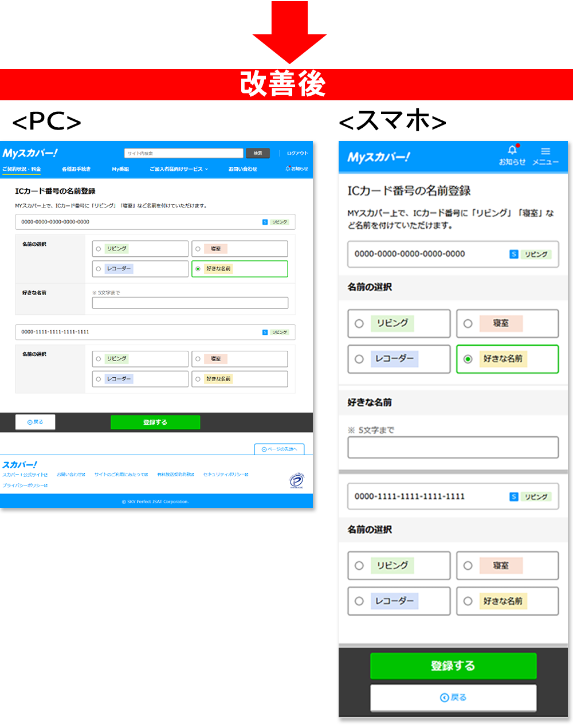Open スカパー！公式サイト footer link
The height and width of the screenshot is (728, 573).
pos(25,475)
